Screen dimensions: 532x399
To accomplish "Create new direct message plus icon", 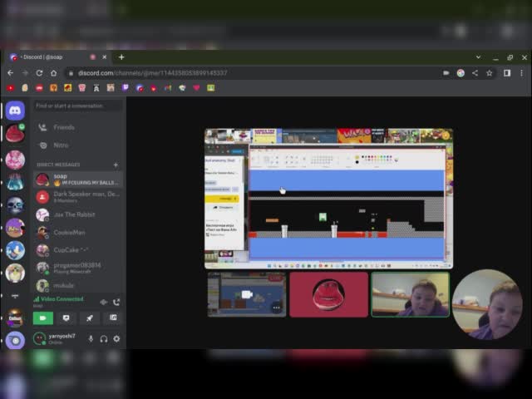I will click(x=116, y=165).
